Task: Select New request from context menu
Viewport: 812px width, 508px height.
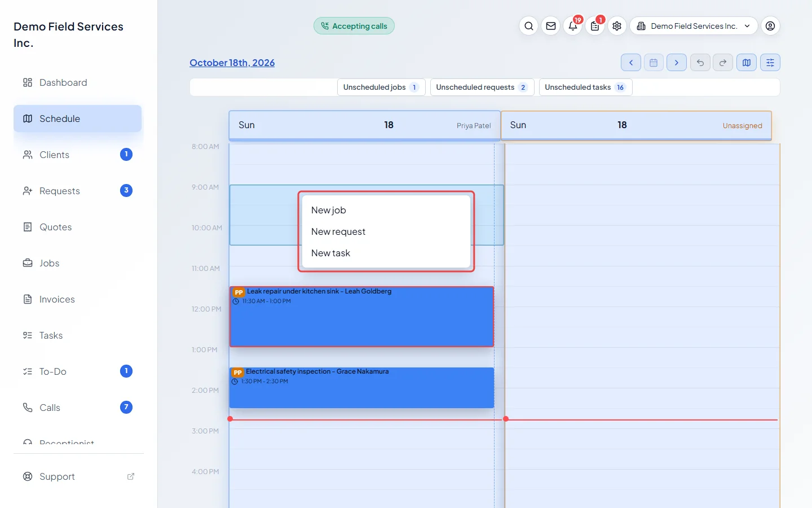Action: [386, 231]
